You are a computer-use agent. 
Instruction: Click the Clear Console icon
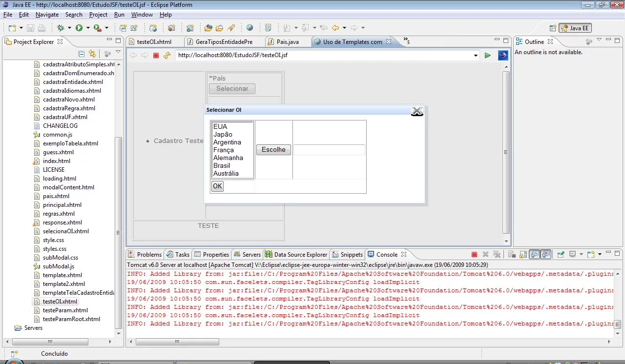point(511,254)
